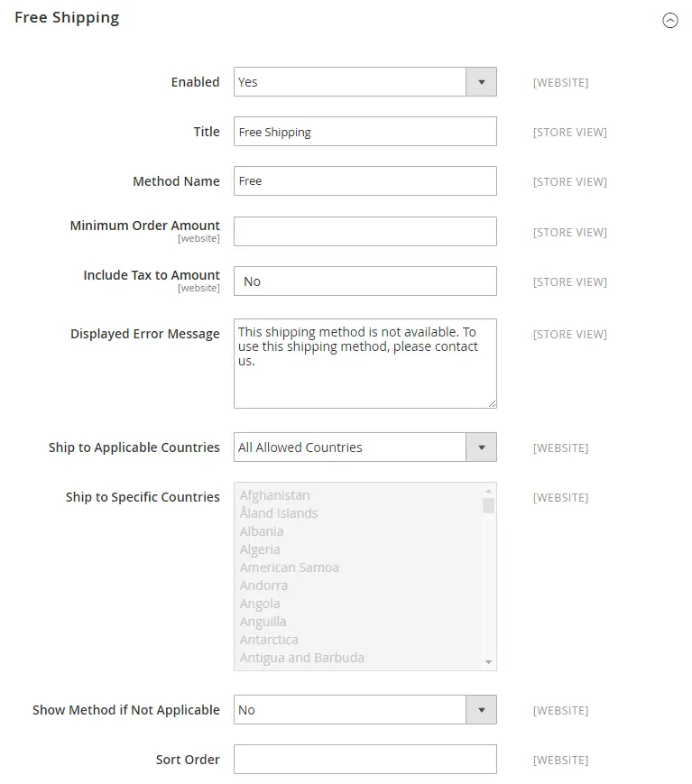Click the Minimum Order Amount field
Viewport: 692px width, 784px height.
[364, 231]
